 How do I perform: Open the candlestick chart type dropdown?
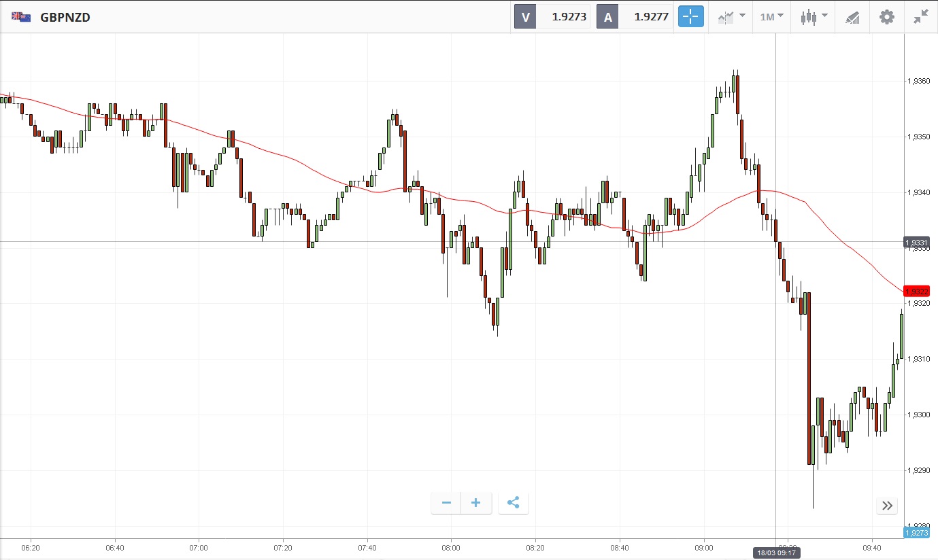[814, 17]
